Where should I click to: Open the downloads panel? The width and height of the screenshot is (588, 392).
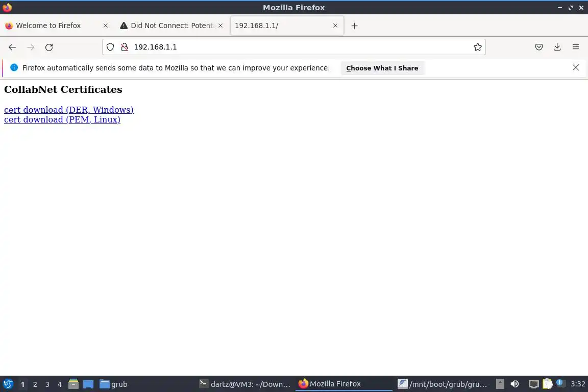click(x=557, y=47)
